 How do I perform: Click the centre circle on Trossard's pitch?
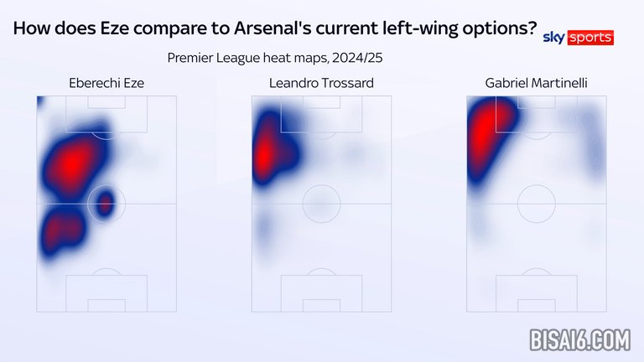(321, 204)
